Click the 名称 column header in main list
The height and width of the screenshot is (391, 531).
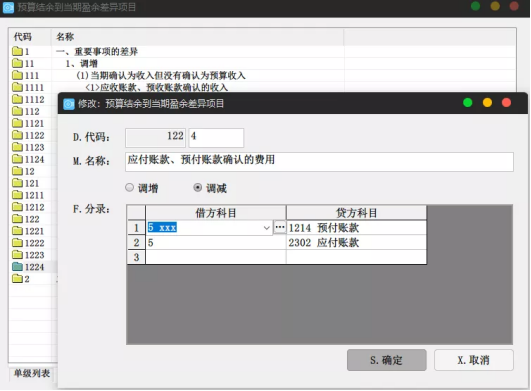coord(197,37)
